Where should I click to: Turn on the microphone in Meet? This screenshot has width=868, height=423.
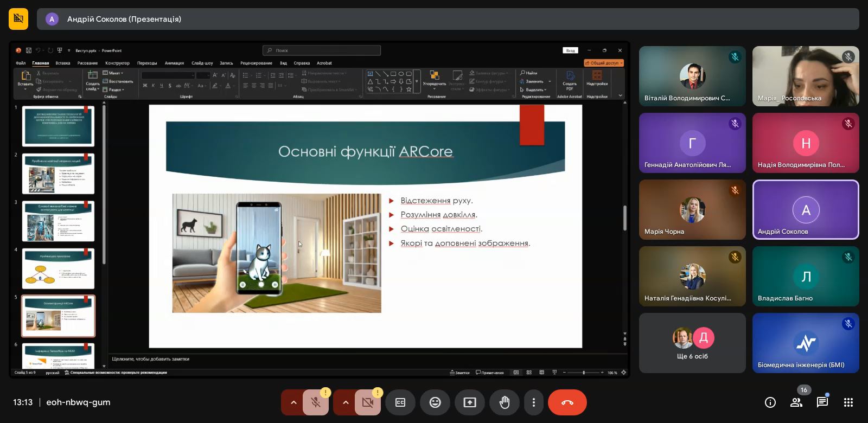316,402
